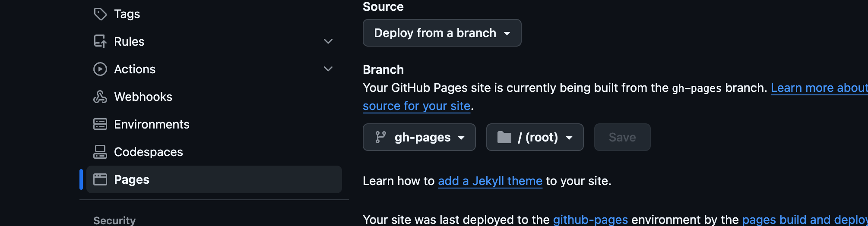The width and height of the screenshot is (868, 226).
Task: Select the Pages settings item
Action: pos(214,179)
